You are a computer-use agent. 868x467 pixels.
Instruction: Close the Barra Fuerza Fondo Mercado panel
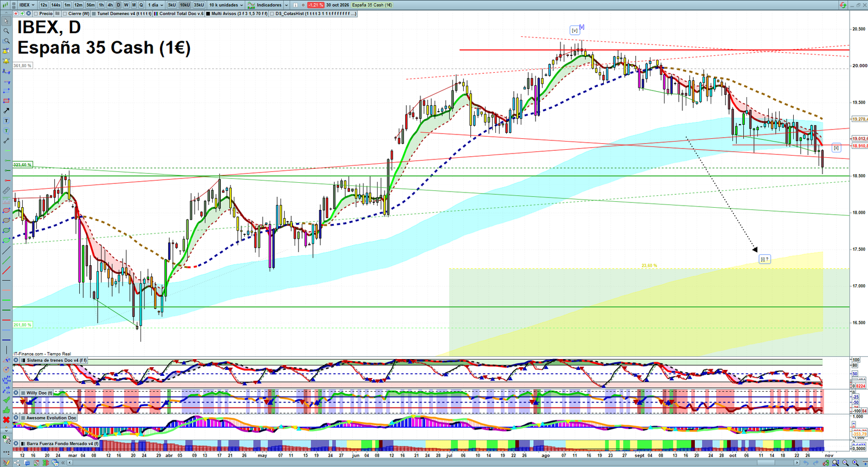16,444
